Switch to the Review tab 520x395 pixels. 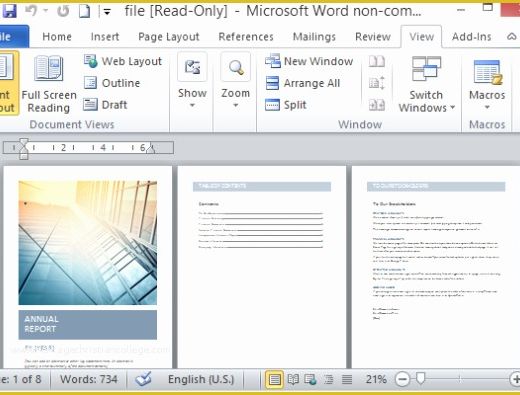tap(373, 36)
